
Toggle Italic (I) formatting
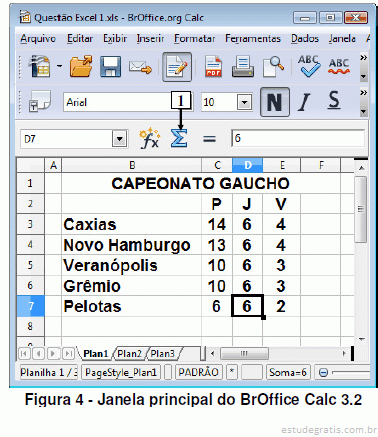click(x=304, y=102)
